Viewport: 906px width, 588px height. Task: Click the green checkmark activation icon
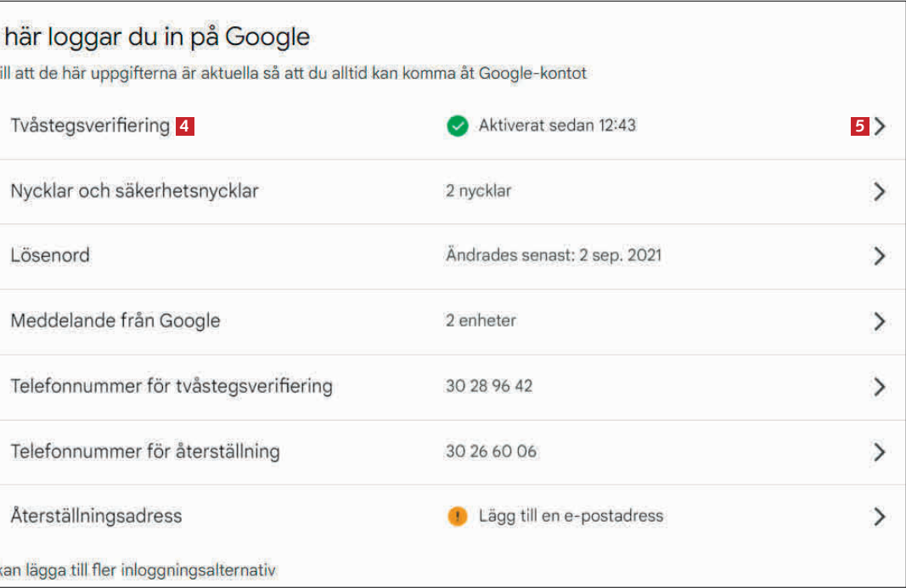[x=458, y=126]
